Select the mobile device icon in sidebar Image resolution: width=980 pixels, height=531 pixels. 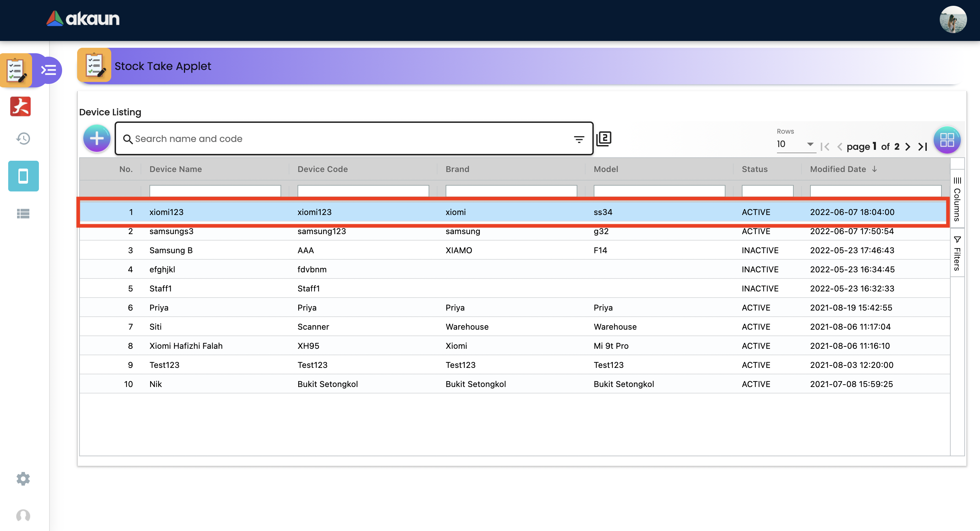coord(23,176)
